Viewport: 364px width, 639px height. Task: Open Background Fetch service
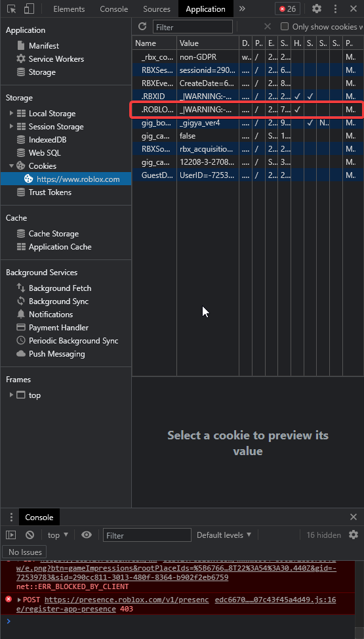coord(60,288)
